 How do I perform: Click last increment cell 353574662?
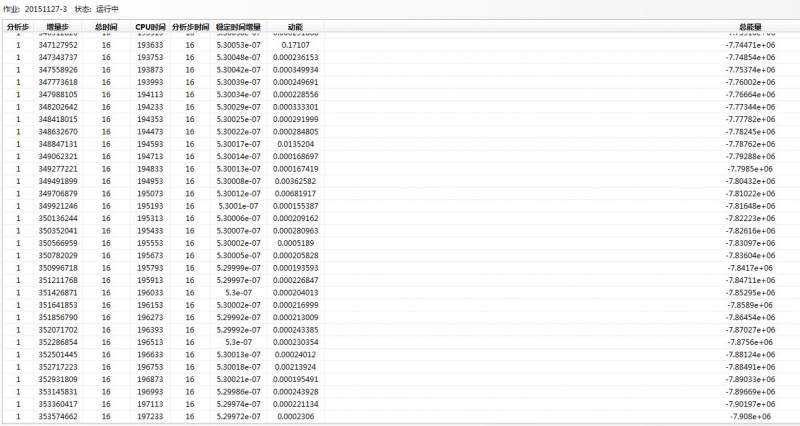(x=58, y=416)
